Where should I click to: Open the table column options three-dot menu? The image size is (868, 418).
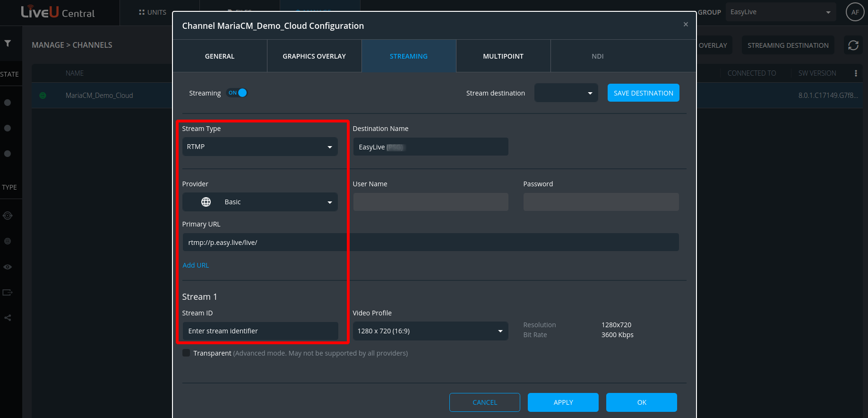pos(856,73)
